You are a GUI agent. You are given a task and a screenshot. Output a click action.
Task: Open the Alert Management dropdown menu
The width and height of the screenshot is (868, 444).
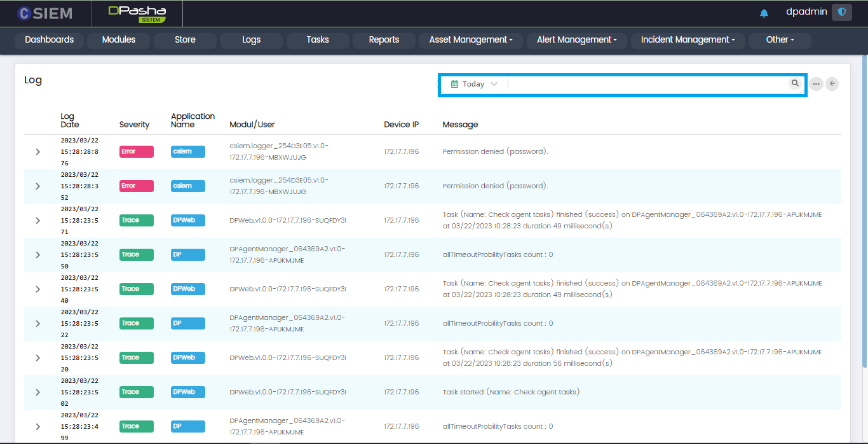point(576,40)
